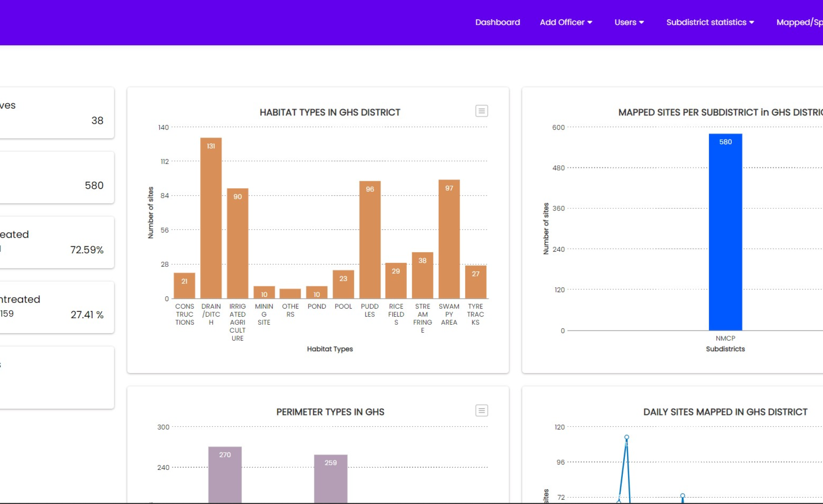Expand the Add Officer dropdown
The width and height of the screenshot is (823, 504).
(566, 22)
